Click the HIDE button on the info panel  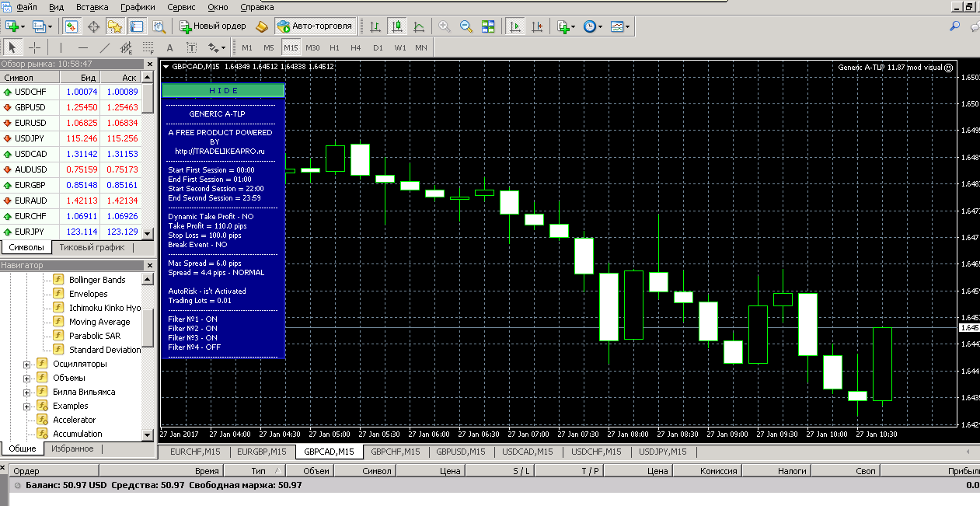[x=224, y=90]
